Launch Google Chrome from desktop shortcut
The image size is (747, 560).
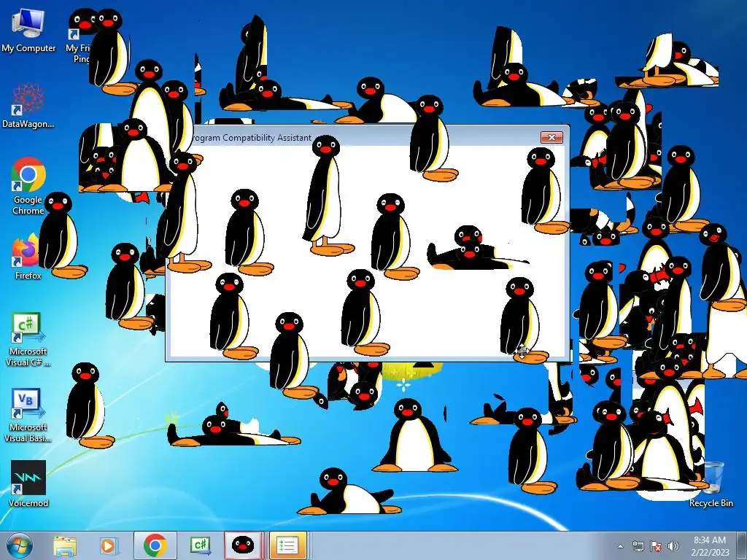[x=28, y=186]
